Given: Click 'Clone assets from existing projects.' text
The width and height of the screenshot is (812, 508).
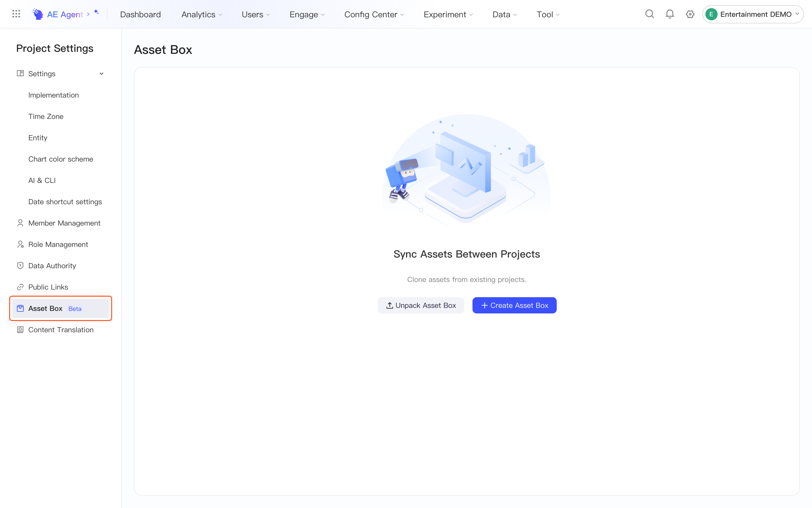Looking at the screenshot, I should pyautogui.click(x=467, y=280).
